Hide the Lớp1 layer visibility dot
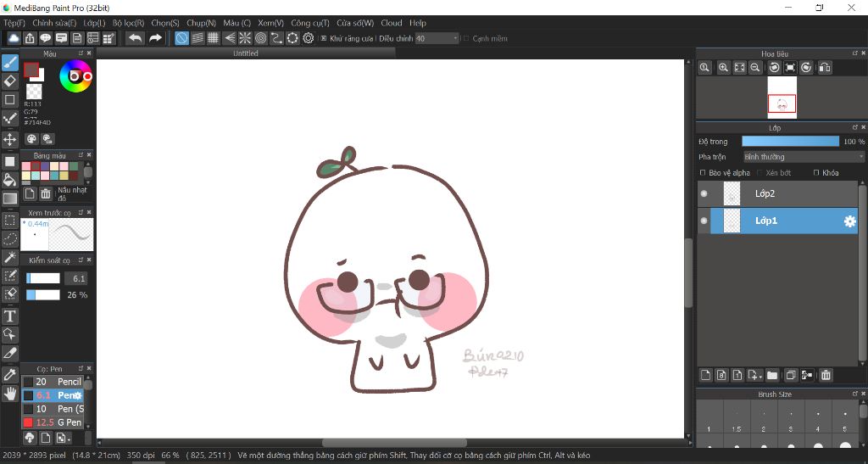 click(704, 221)
